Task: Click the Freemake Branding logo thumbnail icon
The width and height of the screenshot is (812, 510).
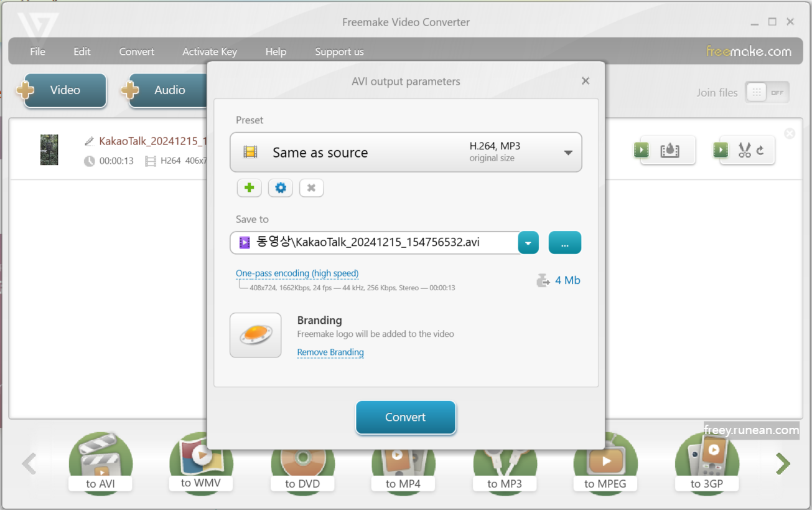Action: coord(256,335)
